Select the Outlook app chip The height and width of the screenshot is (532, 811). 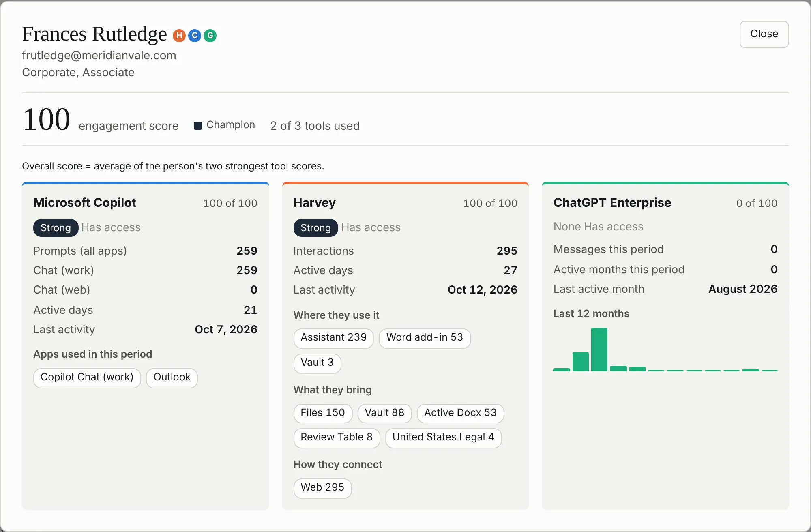(172, 378)
